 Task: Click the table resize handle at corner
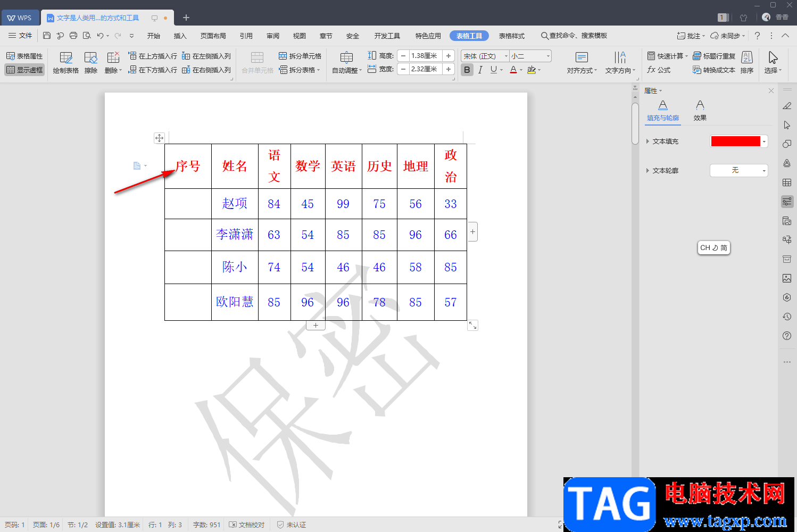click(472, 325)
